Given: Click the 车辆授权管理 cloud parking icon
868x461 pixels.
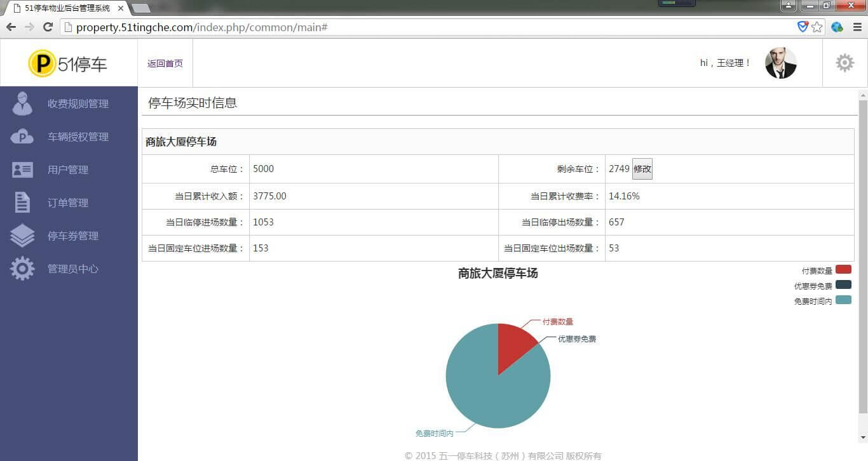Looking at the screenshot, I should (22, 137).
